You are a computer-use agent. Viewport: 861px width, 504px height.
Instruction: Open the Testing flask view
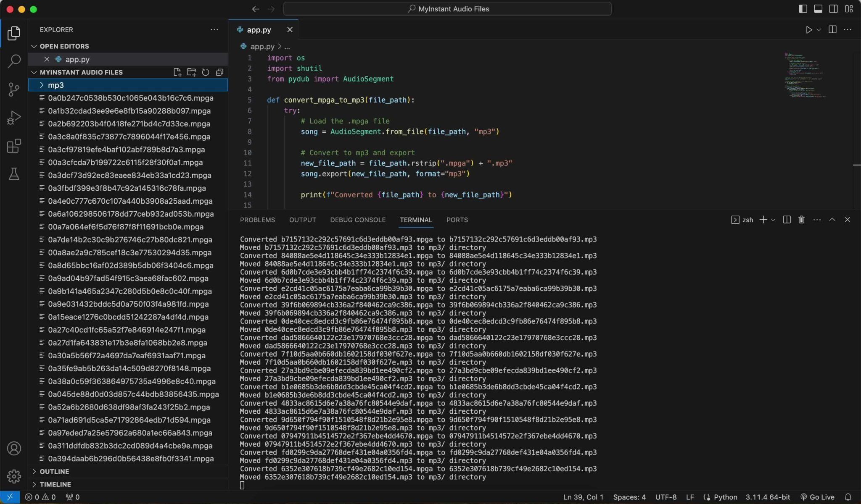point(14,174)
